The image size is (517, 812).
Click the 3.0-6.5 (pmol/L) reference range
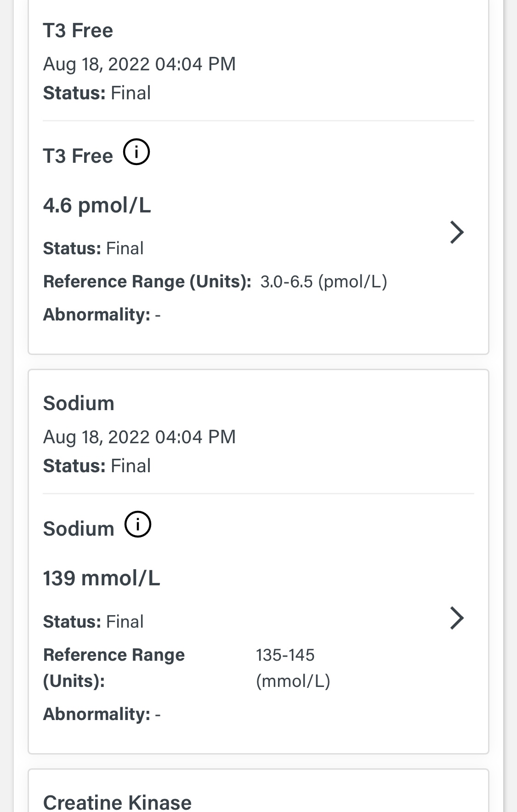324,281
